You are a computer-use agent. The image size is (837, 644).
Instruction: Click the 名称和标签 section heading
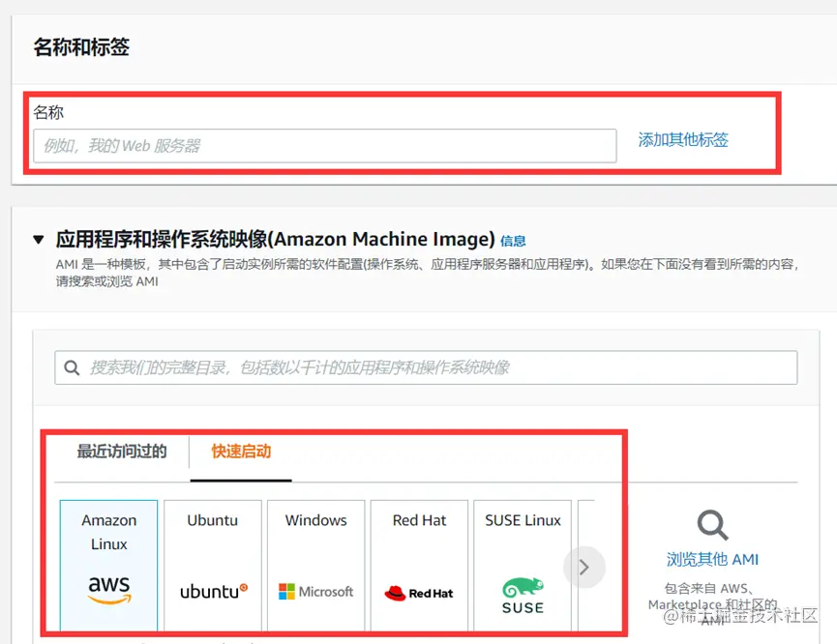point(81,47)
